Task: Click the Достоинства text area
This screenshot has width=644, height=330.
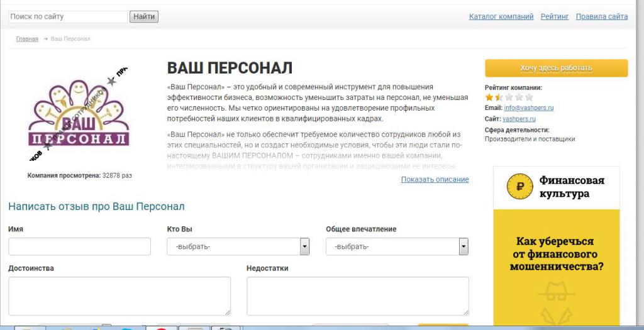Action: point(119,296)
